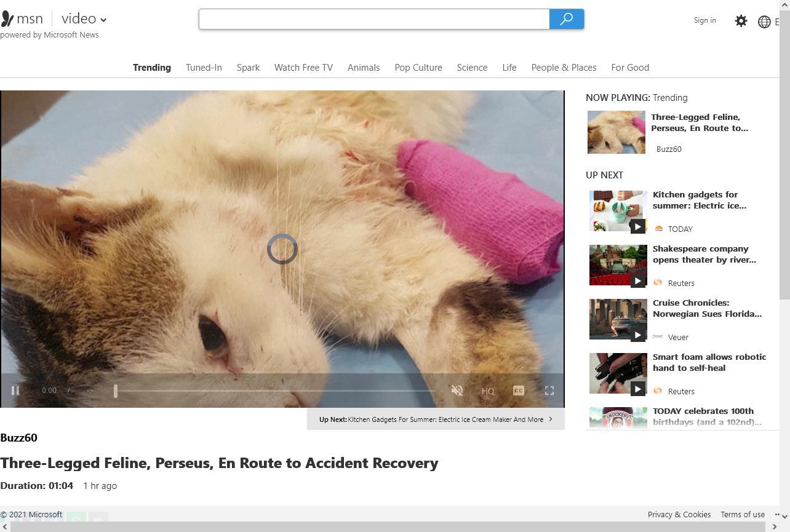Open the Privacy & Cookies link
Screen dimensions: 790x532
679,515
